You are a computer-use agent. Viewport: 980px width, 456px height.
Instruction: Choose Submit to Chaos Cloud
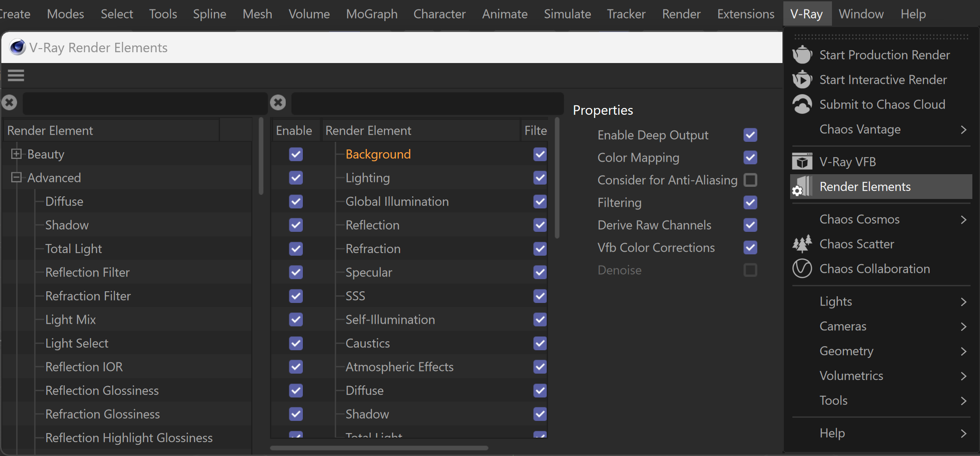[x=881, y=104]
